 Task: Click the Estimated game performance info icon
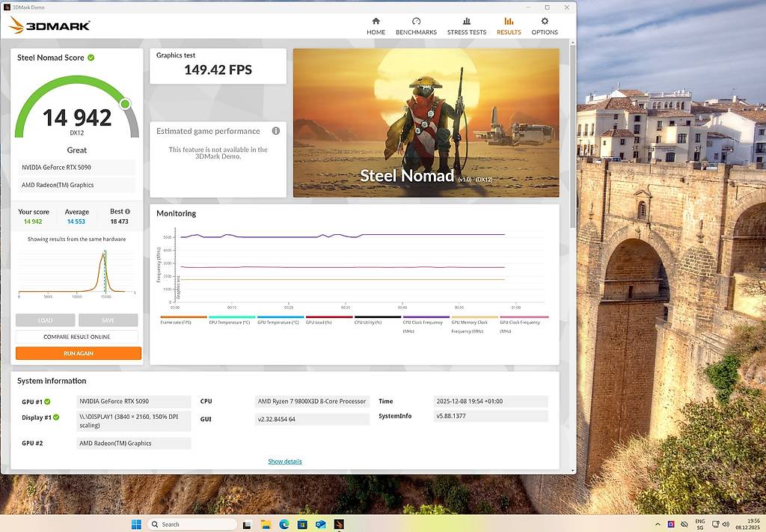click(276, 131)
